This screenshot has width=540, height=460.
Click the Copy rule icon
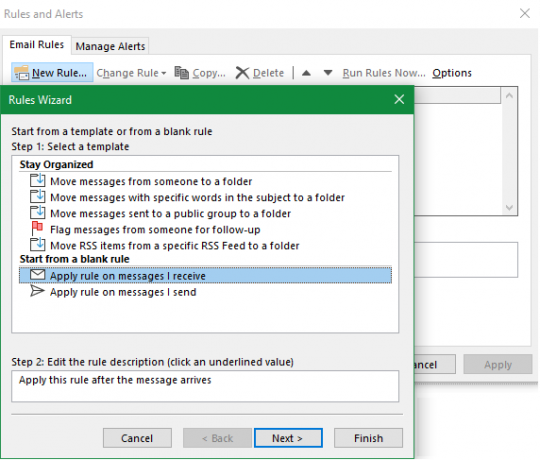tap(181, 73)
